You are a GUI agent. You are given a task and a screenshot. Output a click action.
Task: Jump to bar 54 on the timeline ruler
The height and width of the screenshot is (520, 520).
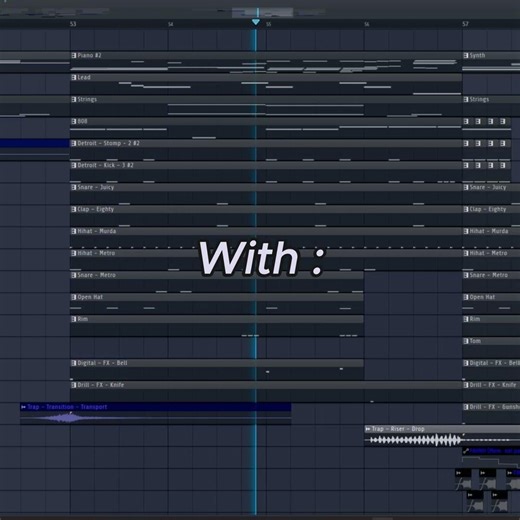[171, 24]
